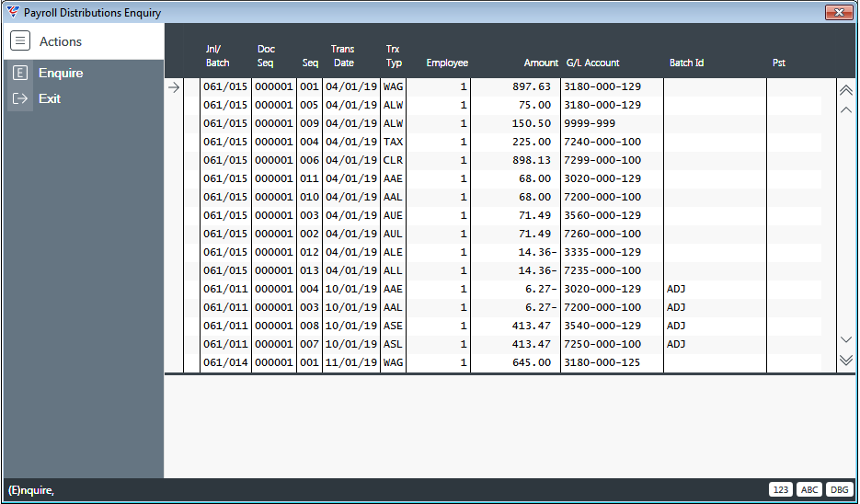Click batch 061/014 cell
Screen dimensions: 860x504
tap(225, 362)
